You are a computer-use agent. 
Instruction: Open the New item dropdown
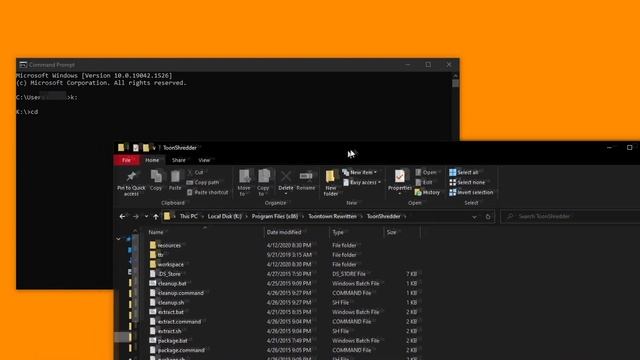pos(360,172)
